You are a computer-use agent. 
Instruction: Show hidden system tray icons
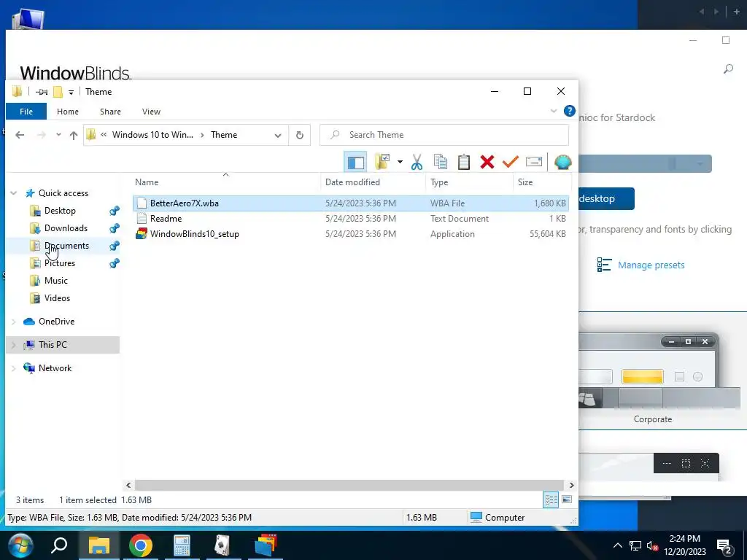[x=617, y=545]
